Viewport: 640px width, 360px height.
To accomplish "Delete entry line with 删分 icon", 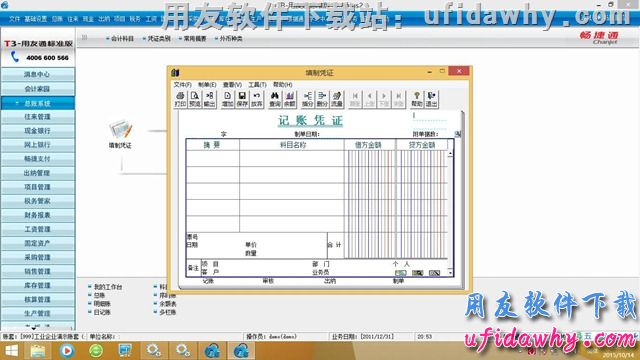I will coord(322,99).
